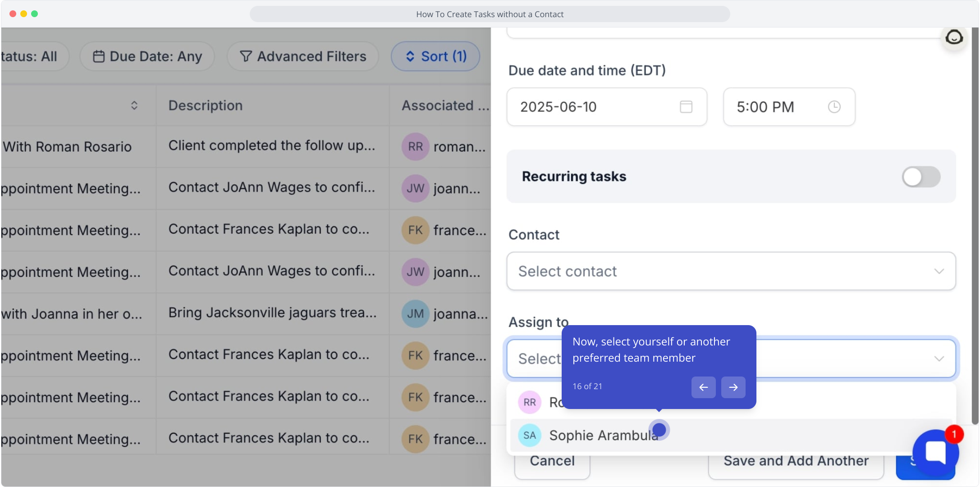Click the FK avatar below first JoAnn row
This screenshot has height=487, width=980.
pyautogui.click(x=415, y=230)
